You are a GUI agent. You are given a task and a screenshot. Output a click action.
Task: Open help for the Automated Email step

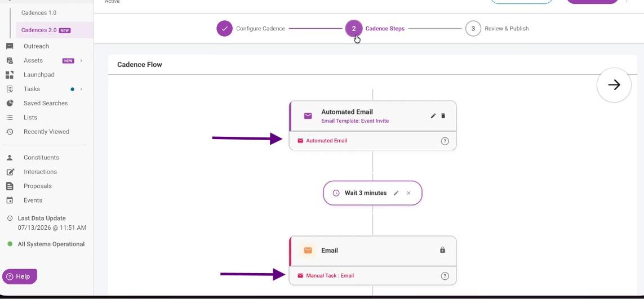(x=445, y=141)
